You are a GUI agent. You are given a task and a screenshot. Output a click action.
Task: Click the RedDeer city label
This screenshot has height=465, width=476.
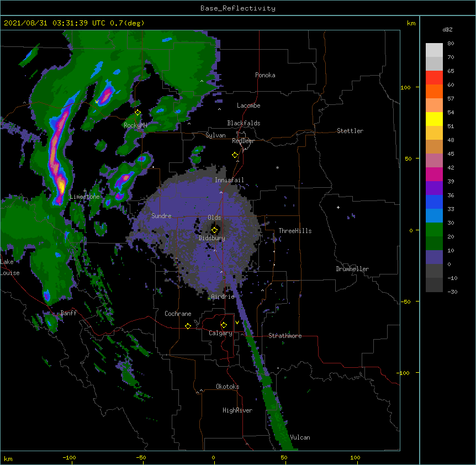[x=243, y=141]
